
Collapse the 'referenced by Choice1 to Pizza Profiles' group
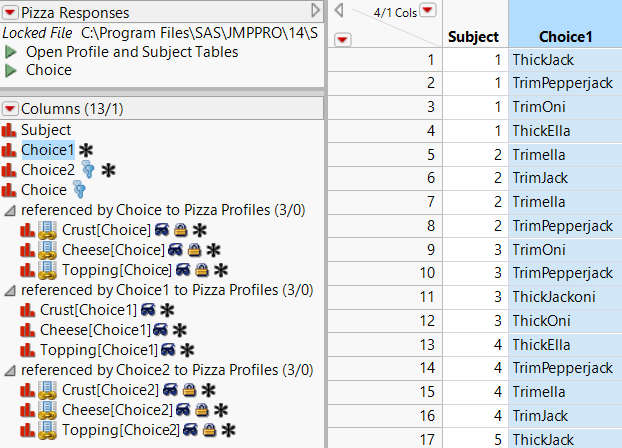(10, 290)
